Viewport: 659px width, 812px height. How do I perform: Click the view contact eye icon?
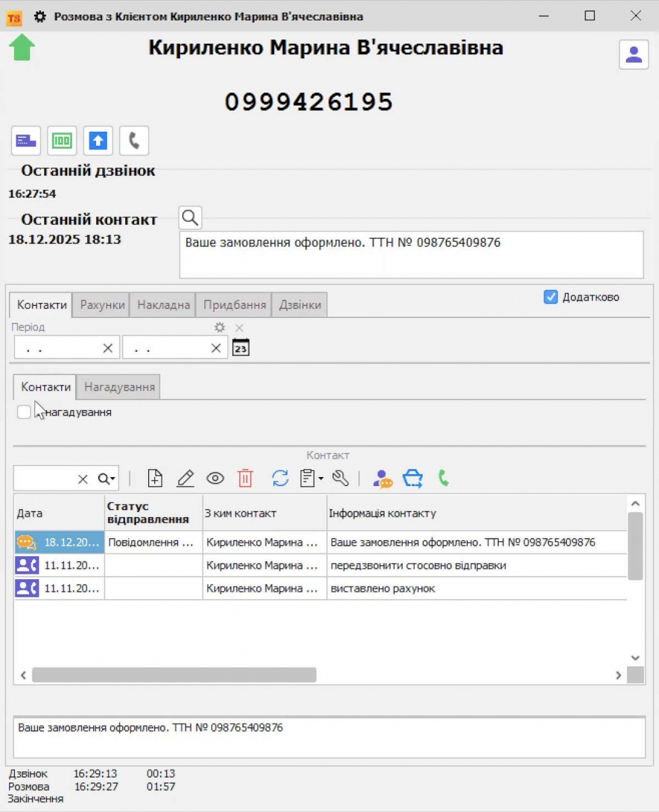click(215, 478)
